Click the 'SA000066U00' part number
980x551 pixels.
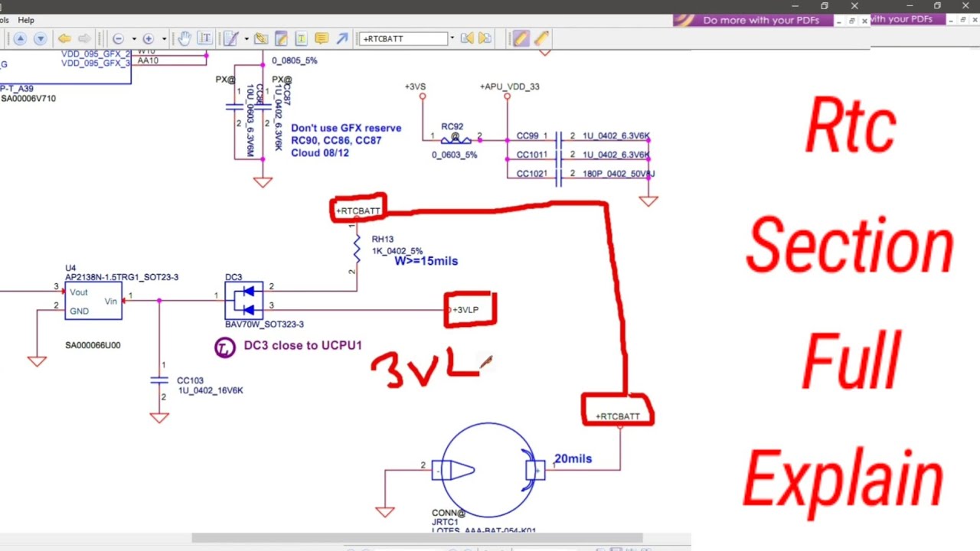[x=93, y=345]
